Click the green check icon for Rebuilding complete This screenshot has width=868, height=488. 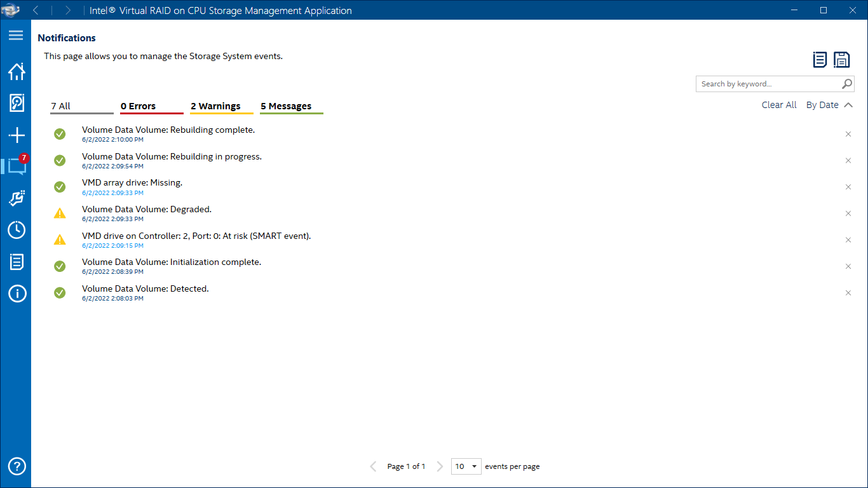(x=60, y=134)
